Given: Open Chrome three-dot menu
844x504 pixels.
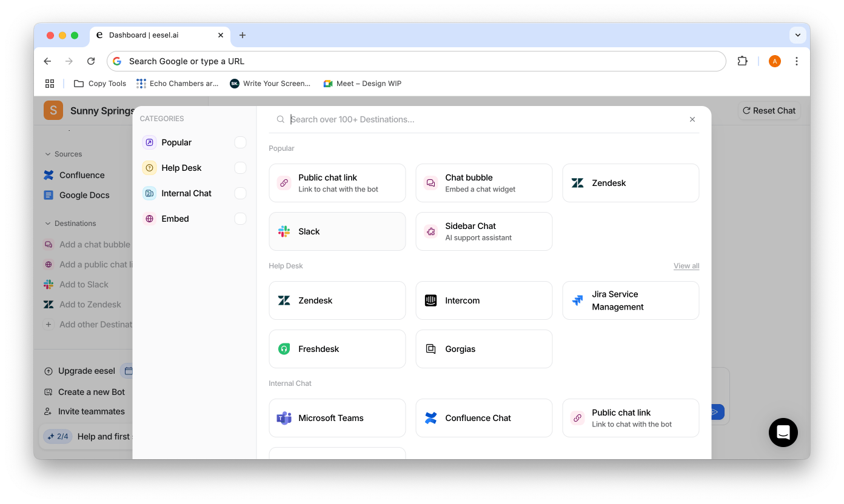Looking at the screenshot, I should pos(797,61).
